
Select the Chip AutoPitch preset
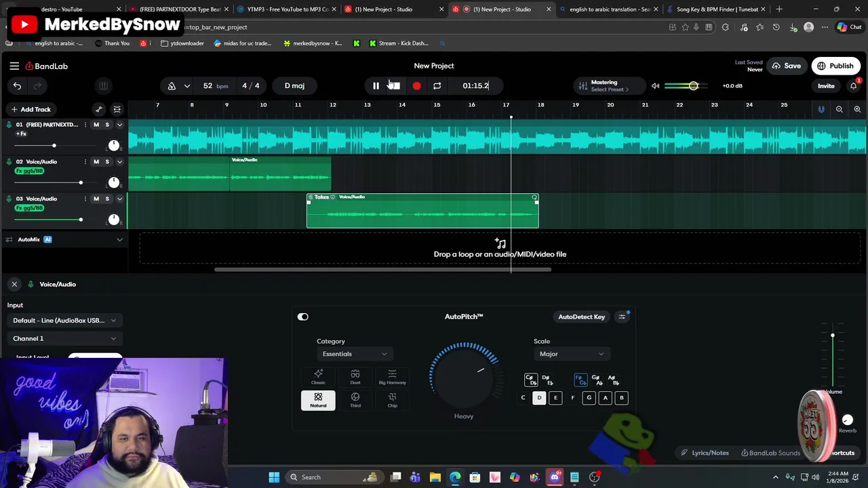392,400
